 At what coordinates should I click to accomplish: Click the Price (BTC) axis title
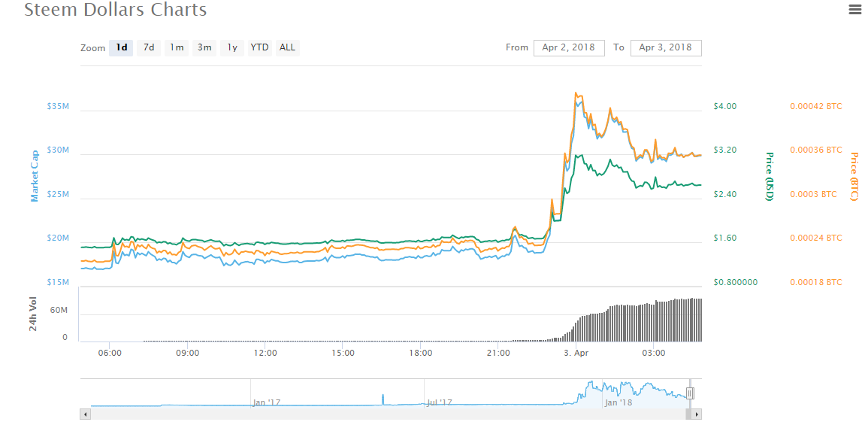[x=854, y=177]
